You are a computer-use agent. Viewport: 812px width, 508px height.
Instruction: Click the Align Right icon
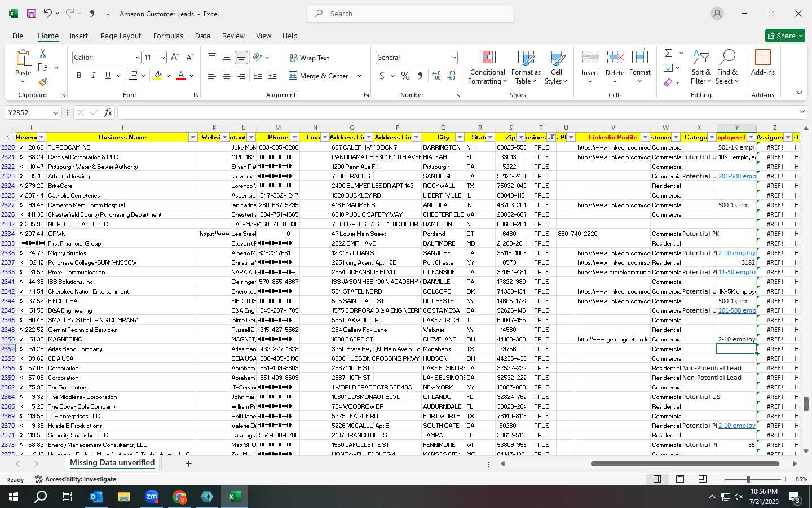(241, 76)
